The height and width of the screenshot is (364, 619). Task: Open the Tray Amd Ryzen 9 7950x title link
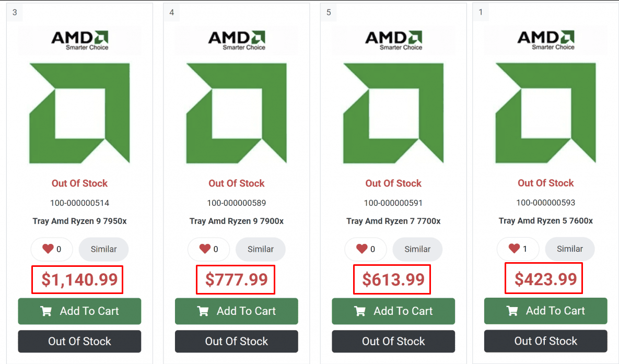click(79, 221)
